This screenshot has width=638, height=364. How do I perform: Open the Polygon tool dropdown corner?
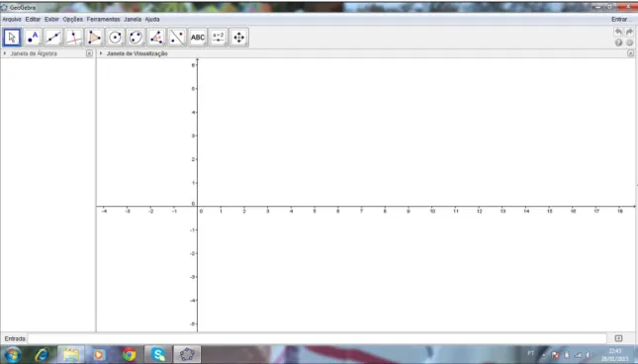tap(102, 45)
